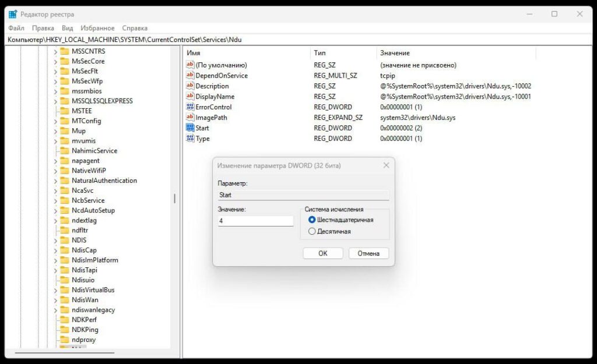Click the ndfltr folder icon

point(65,230)
